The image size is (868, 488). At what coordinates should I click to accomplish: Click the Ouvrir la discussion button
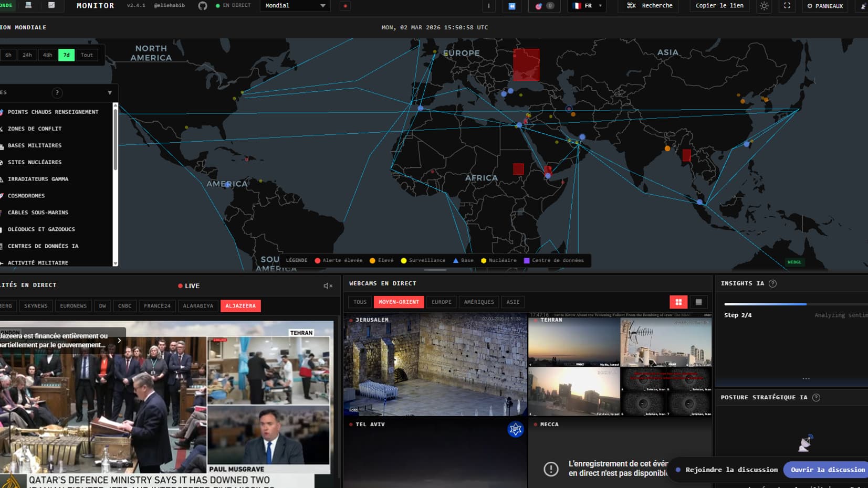826,470
